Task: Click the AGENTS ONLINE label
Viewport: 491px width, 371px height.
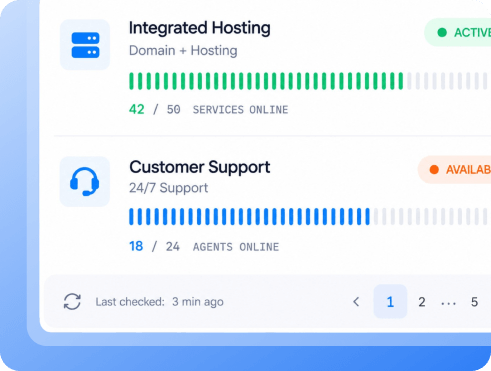Action: click(x=236, y=247)
